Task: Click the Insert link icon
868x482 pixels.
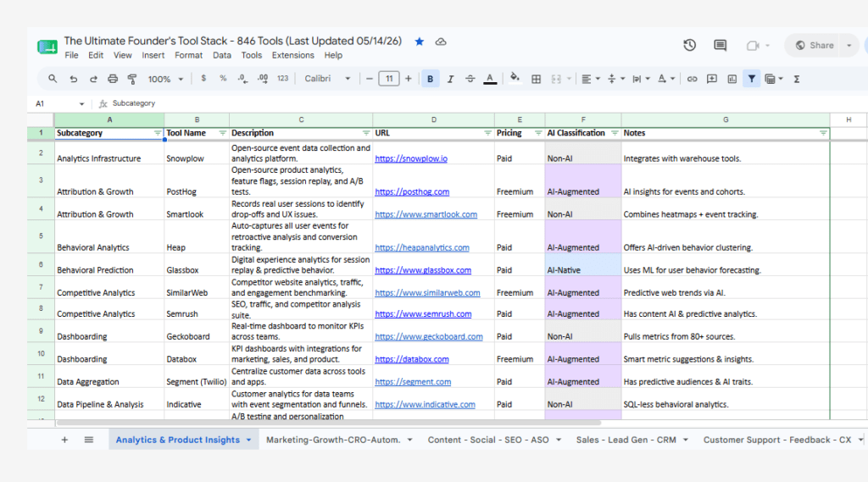Action: pyautogui.click(x=692, y=79)
